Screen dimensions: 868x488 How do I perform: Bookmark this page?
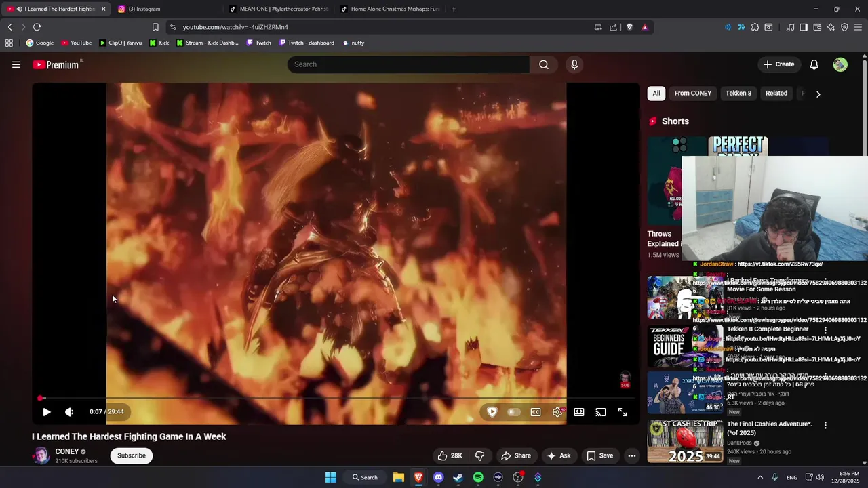click(155, 27)
